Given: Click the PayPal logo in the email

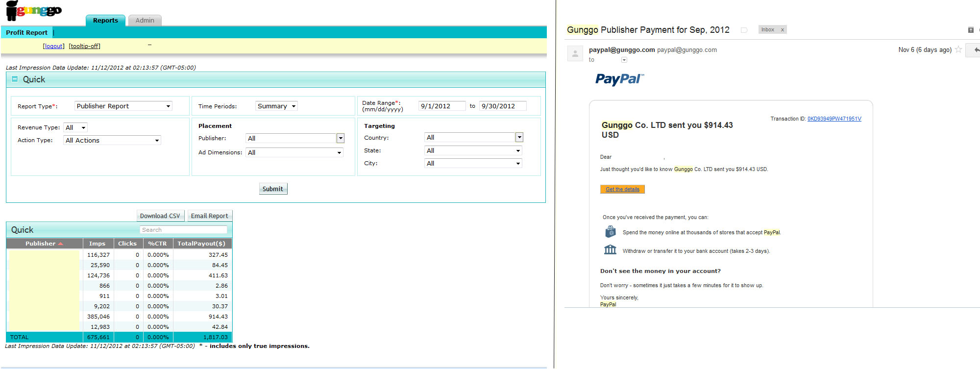Looking at the screenshot, I should point(619,79).
